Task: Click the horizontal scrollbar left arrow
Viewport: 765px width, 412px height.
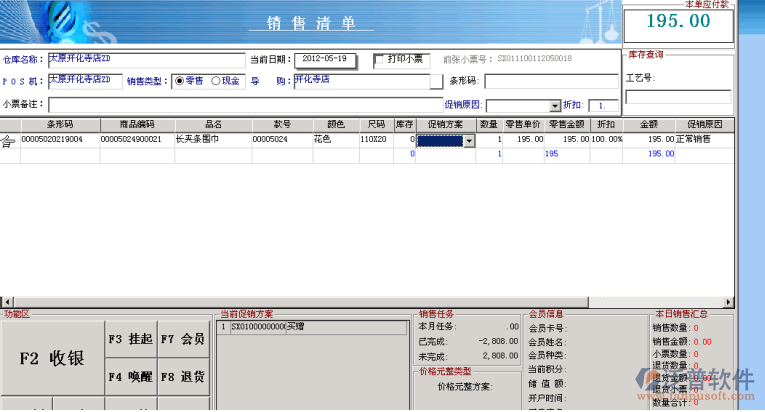Action: click(5, 301)
